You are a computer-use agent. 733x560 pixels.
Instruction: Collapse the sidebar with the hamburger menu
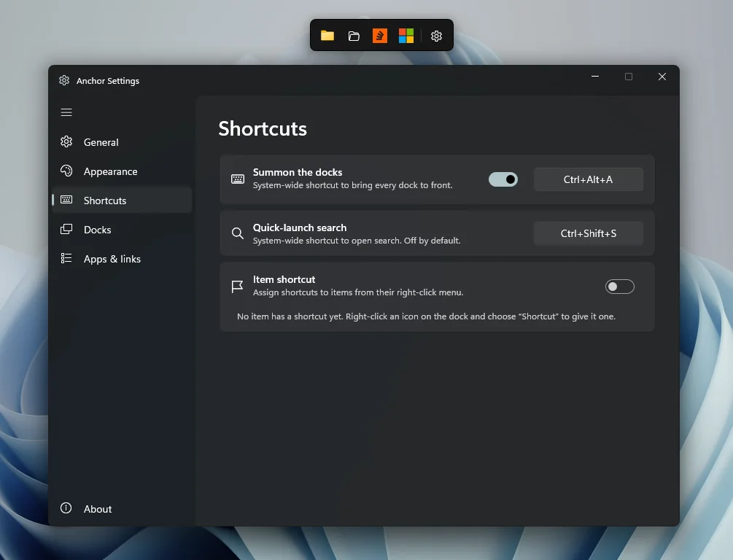tap(66, 112)
